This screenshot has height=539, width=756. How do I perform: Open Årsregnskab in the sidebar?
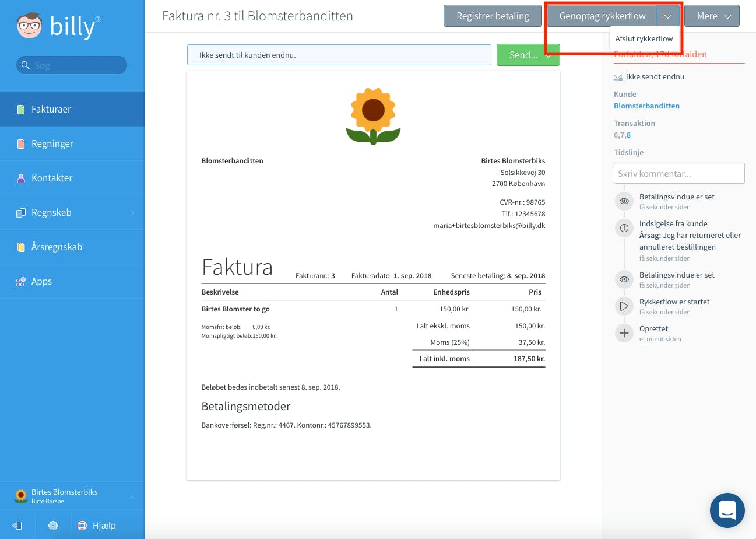point(72,247)
